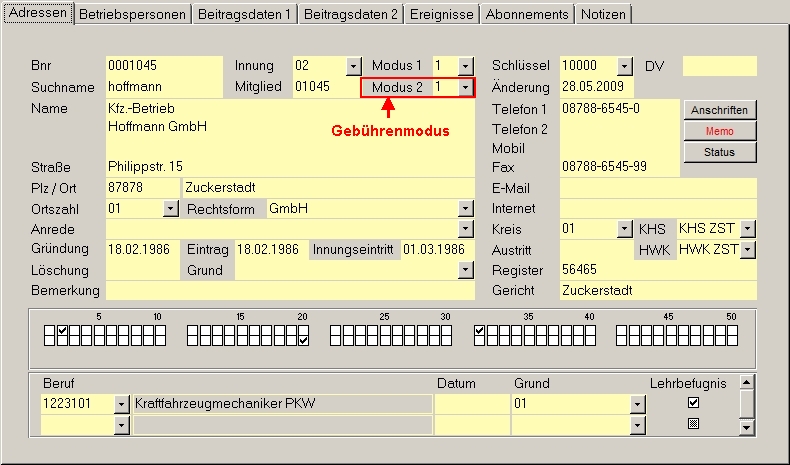
Task: Expand the Rechtsform dropdown
Action: click(465, 209)
